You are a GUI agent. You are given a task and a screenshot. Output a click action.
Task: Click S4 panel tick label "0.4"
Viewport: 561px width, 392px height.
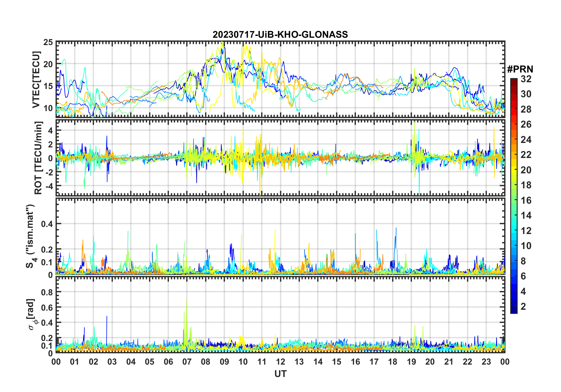(47, 224)
